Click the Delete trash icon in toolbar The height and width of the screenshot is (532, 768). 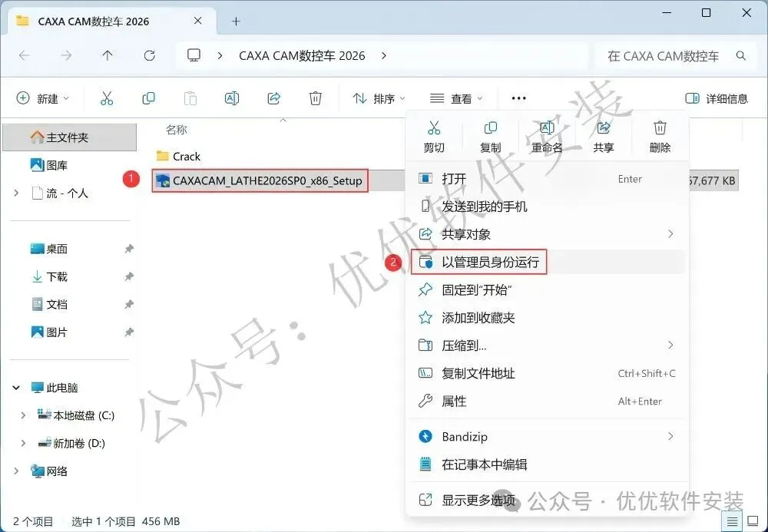[316, 98]
